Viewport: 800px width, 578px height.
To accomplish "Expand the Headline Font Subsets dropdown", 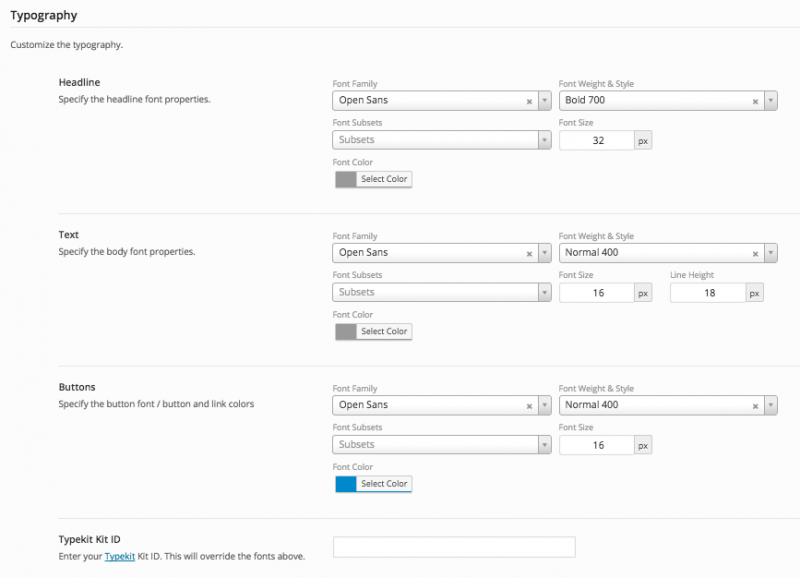I will coord(544,141).
